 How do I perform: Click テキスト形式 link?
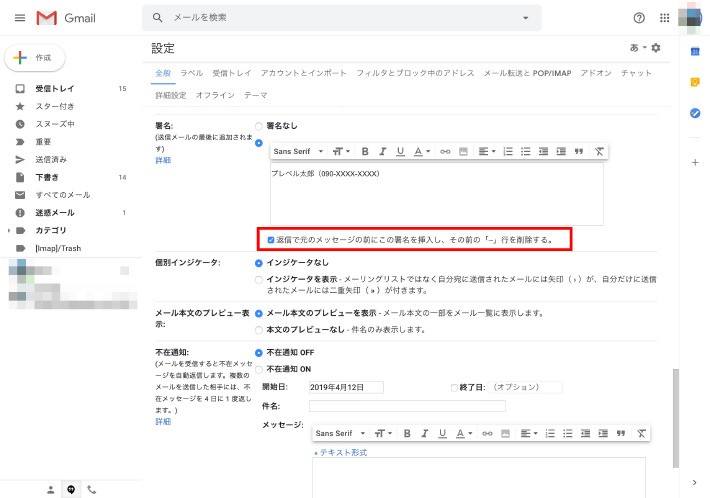pyautogui.click(x=341, y=452)
